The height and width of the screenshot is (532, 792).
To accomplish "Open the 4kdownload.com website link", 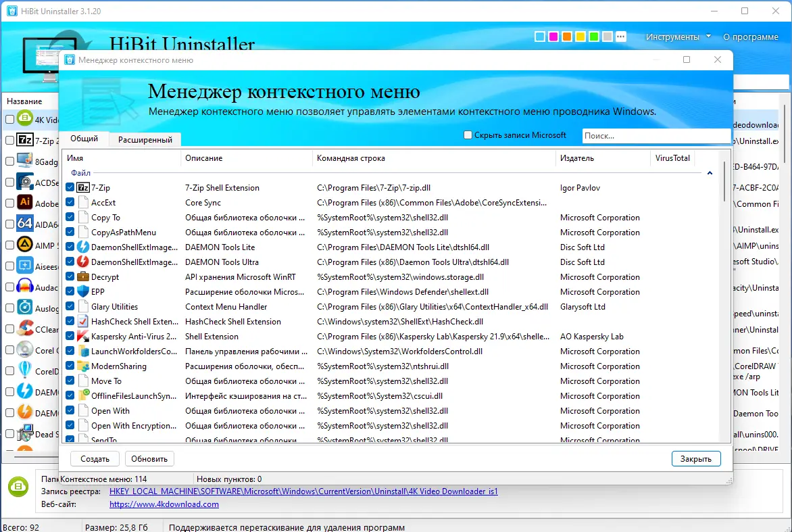I will coord(164,504).
